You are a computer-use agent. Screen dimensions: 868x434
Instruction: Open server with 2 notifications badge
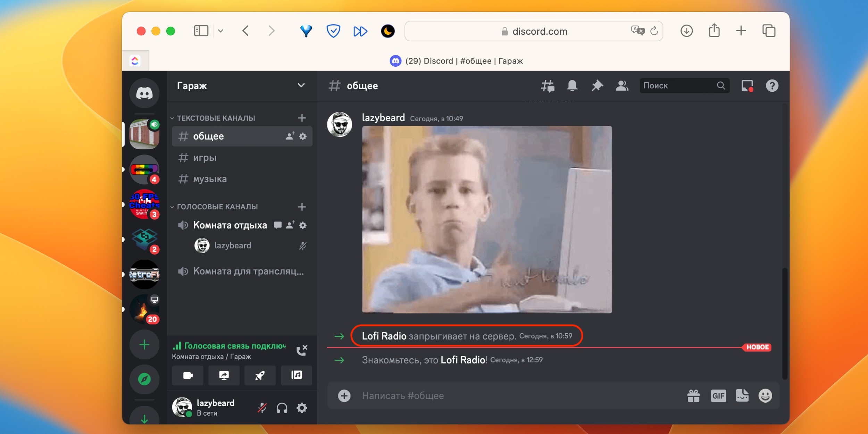(x=144, y=240)
